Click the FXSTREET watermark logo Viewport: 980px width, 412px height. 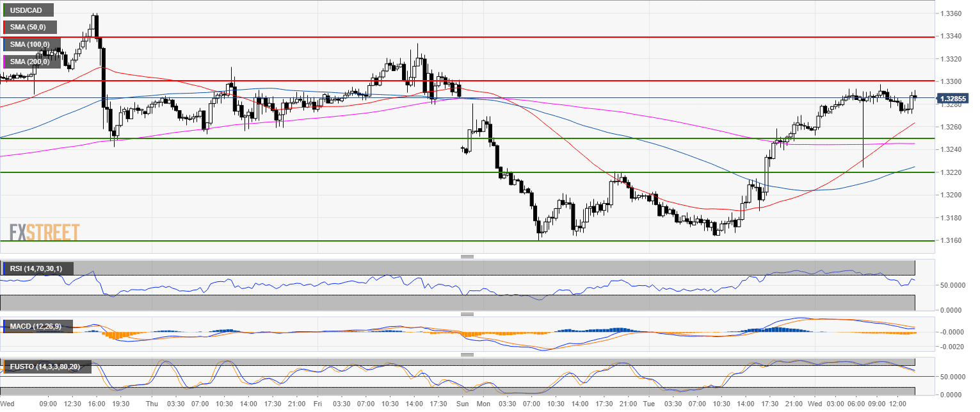click(x=45, y=232)
